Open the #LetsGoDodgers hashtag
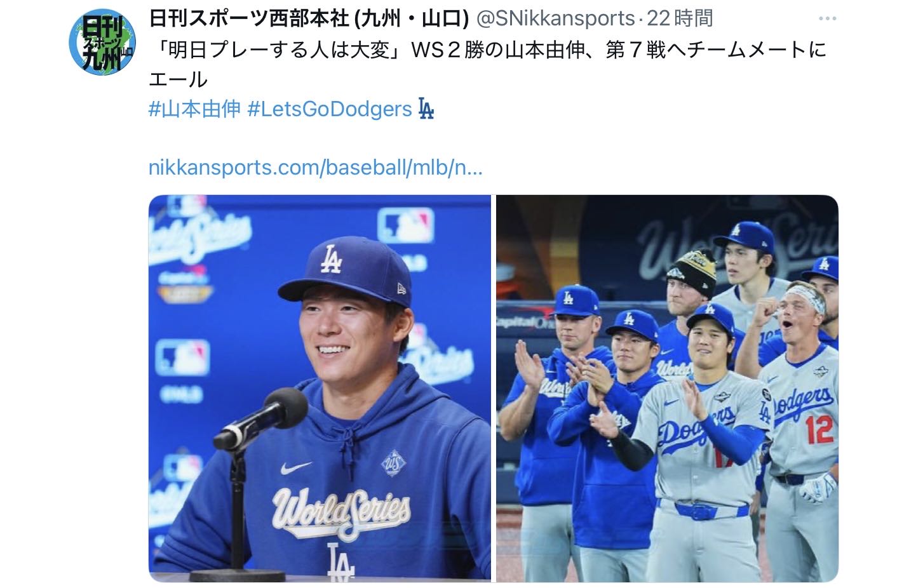 click(330, 109)
